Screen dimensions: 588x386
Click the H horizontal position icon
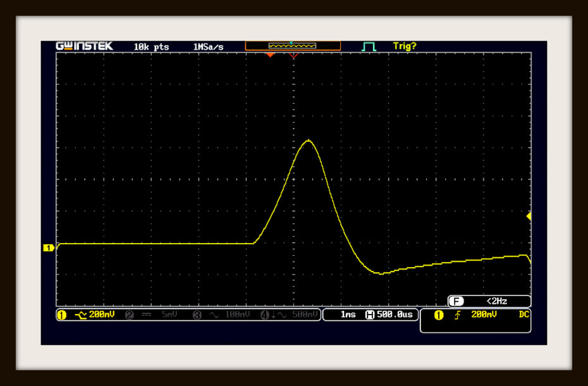pos(370,315)
